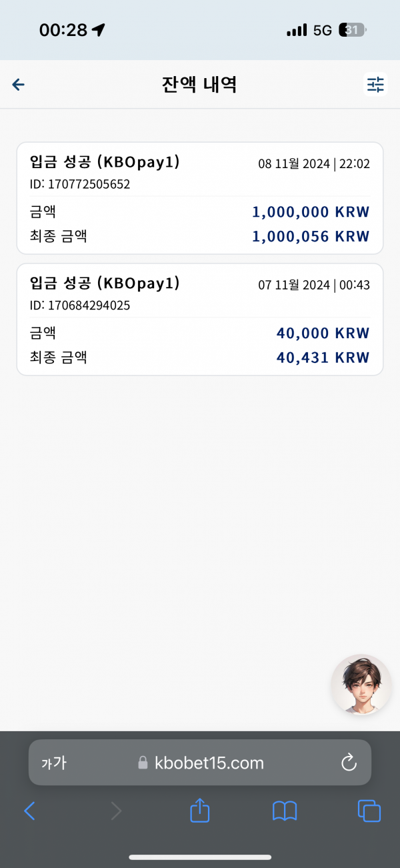Tap the 1,000,056 KRW final amount

(311, 236)
